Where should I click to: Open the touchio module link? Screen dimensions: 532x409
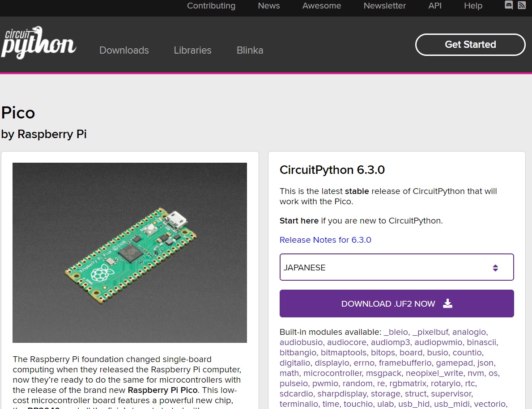pyautogui.click(x=358, y=404)
